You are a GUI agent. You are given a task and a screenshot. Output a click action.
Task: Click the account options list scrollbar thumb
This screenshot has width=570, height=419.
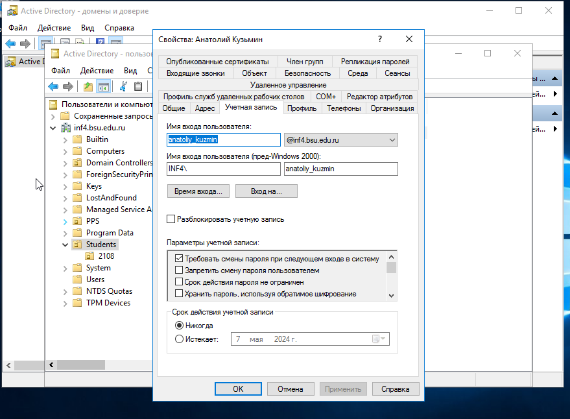click(x=391, y=268)
